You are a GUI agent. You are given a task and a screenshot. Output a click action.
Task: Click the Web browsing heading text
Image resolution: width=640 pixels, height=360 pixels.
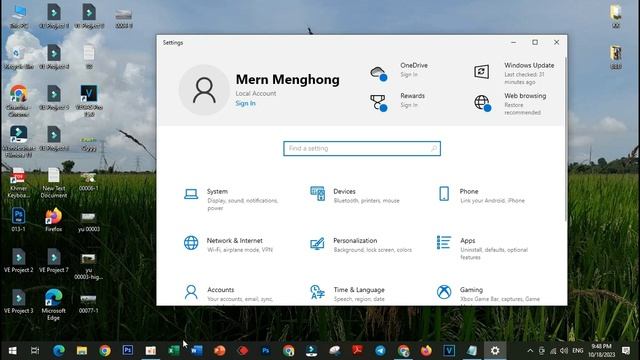[x=525, y=96]
